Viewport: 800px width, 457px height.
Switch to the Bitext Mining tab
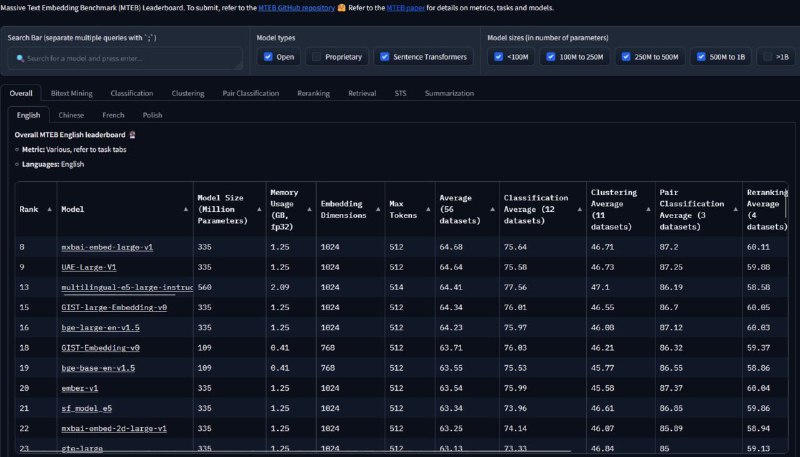click(x=71, y=93)
